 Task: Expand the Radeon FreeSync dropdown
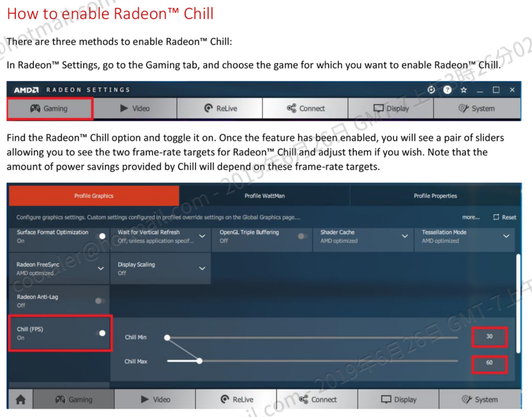[x=101, y=268]
